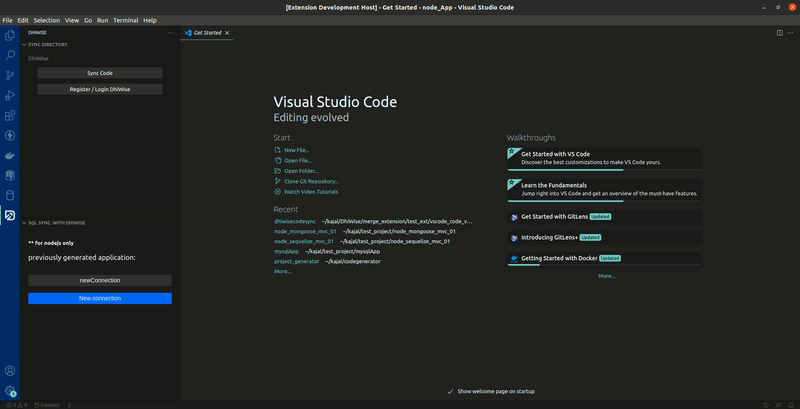Open Introducing GitLens+ walkthrough
The height and width of the screenshot is (409, 800).
[x=604, y=238]
